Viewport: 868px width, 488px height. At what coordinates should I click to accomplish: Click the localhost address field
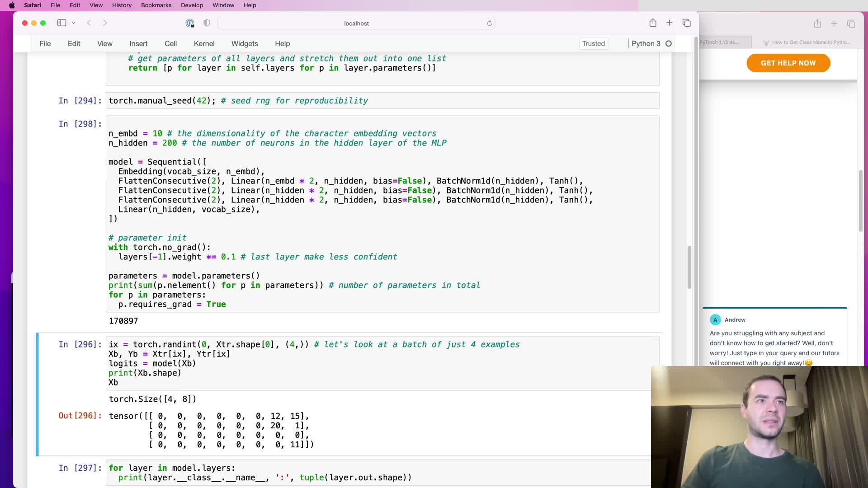click(x=356, y=23)
